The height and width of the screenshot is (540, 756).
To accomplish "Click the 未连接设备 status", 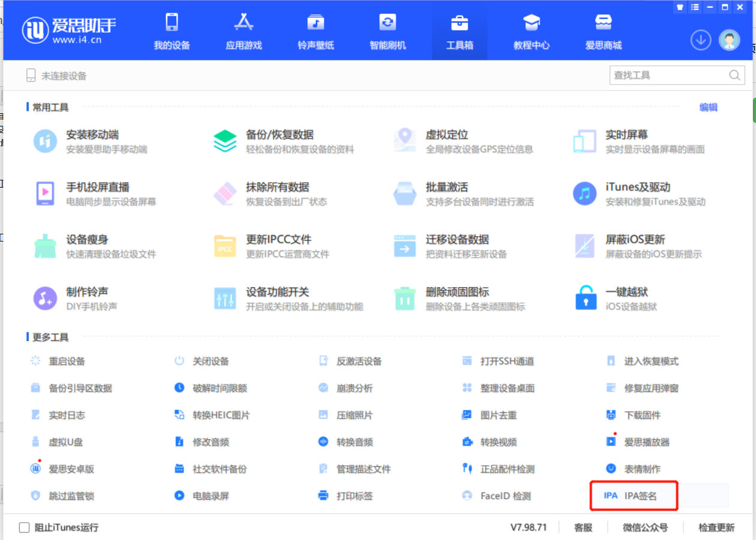I will 56,76.
